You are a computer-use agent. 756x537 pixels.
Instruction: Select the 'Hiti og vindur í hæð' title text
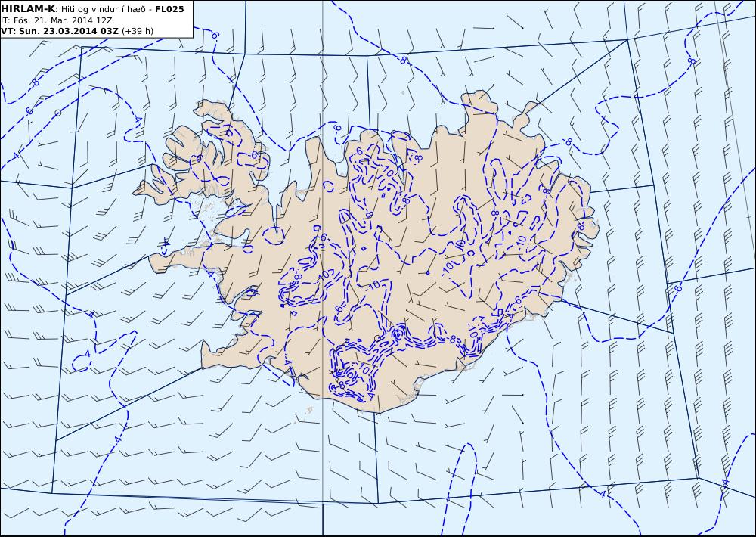[x=102, y=9]
